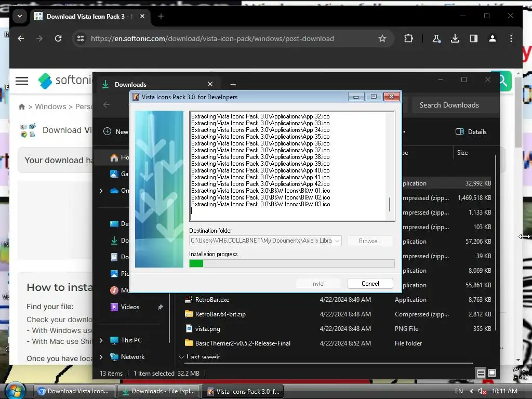
Task: Close the Downloads File Explorer tab
Action: coord(210,84)
